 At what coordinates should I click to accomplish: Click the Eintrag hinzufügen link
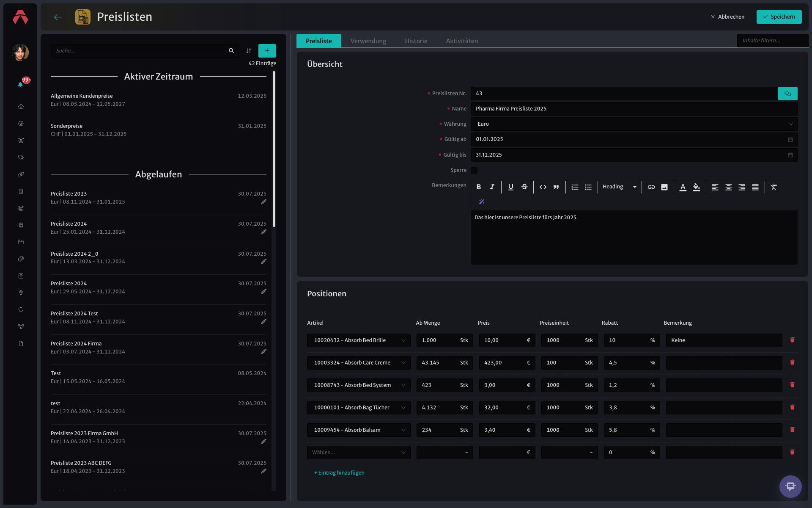pos(339,473)
